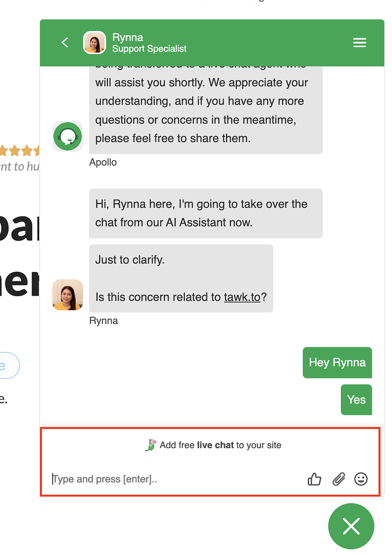This screenshot has width=392, height=557.
Task: Open the tawk.to link in message
Action: (x=242, y=297)
